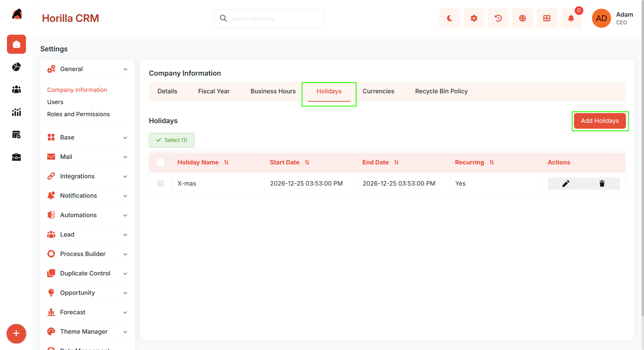Viewport: 644px width, 350px height.
Task: Open the briefcase sidebar icon
Action: tap(16, 157)
